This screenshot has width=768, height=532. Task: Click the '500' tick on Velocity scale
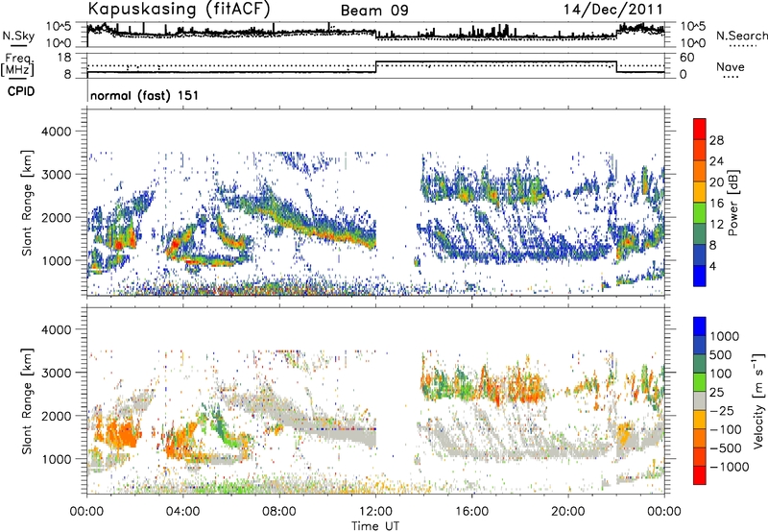pyautogui.click(x=721, y=354)
